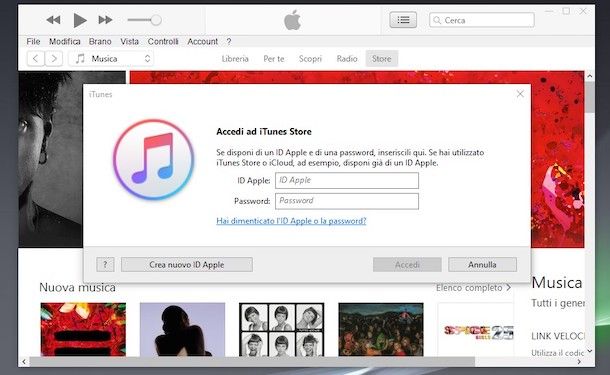
Task: Start playback with the Play button
Action: click(x=80, y=20)
